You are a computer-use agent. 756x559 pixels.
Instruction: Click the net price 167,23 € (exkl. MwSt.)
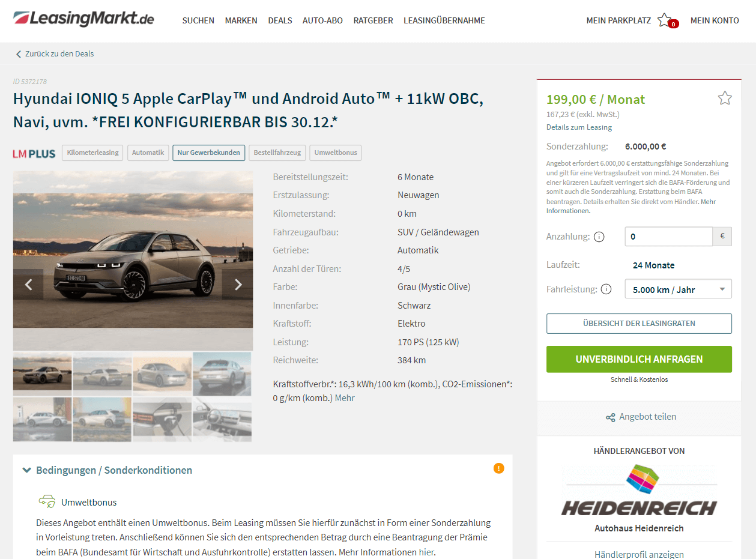click(x=582, y=114)
